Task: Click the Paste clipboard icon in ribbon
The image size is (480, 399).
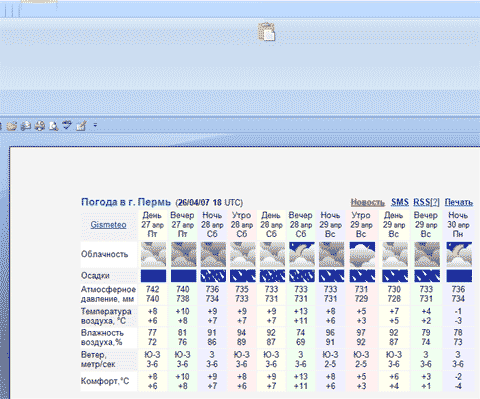Action: (266, 32)
